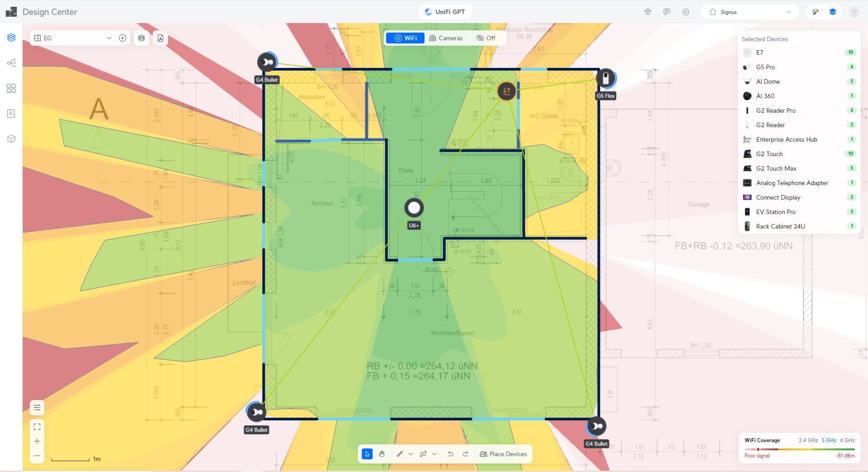The image size is (868, 472).
Task: Toggle the selected devices layers icon
Action: (833, 12)
